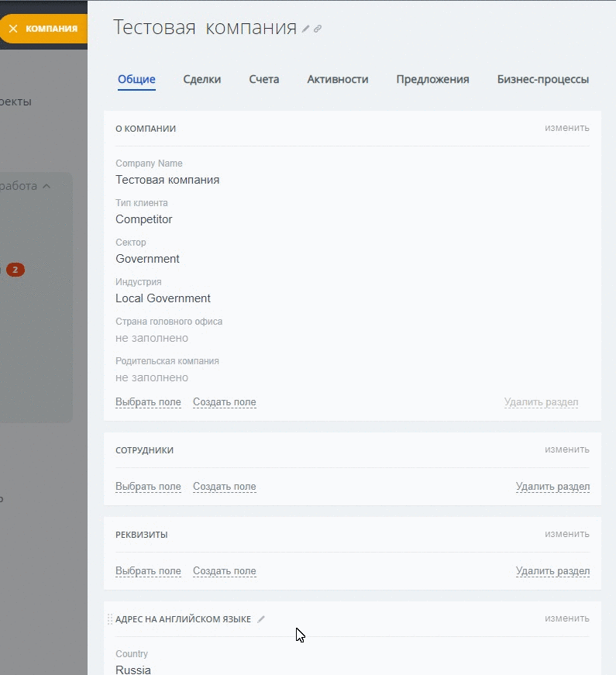This screenshot has width=616, height=675.
Task: Click Выбрать поле in the Сотрудники section
Action: 148,487
